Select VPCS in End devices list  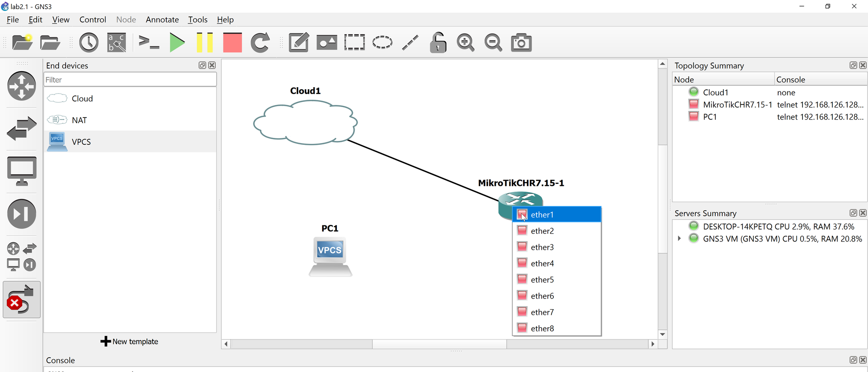(130, 142)
